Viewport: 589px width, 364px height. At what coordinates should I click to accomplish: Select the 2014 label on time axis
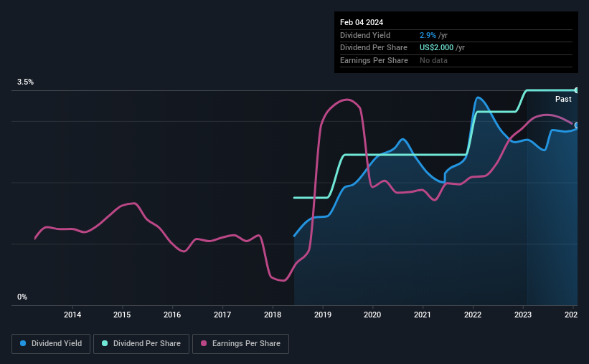click(72, 315)
